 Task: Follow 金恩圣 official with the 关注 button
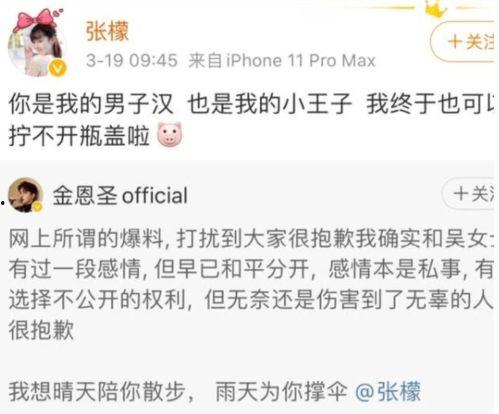pos(470,193)
